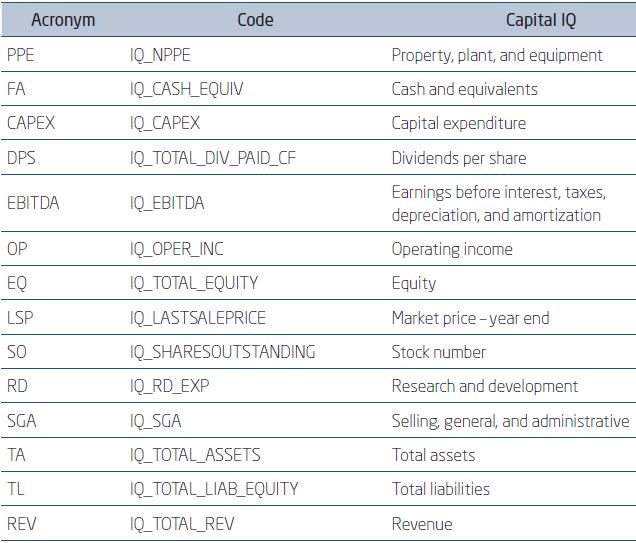Click the Operating income description cell
This screenshot has width=636, height=543.
pyautogui.click(x=451, y=249)
